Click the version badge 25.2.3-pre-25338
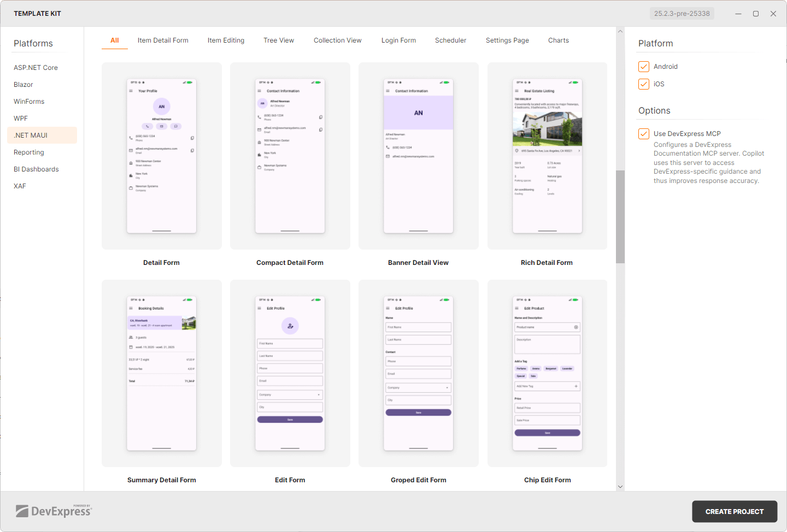The image size is (787, 532). coord(682,13)
